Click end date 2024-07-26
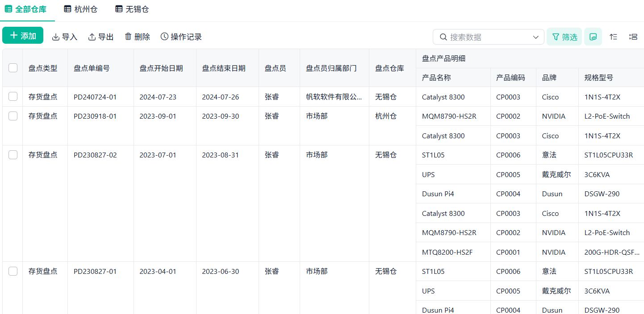Screen dimensions: 644x314 (x=221, y=97)
